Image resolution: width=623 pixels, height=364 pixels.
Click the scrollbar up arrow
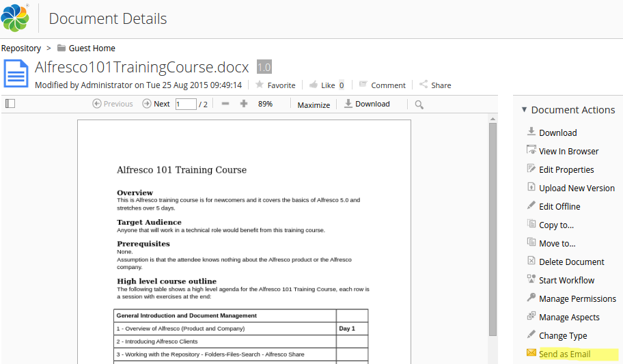(493, 119)
